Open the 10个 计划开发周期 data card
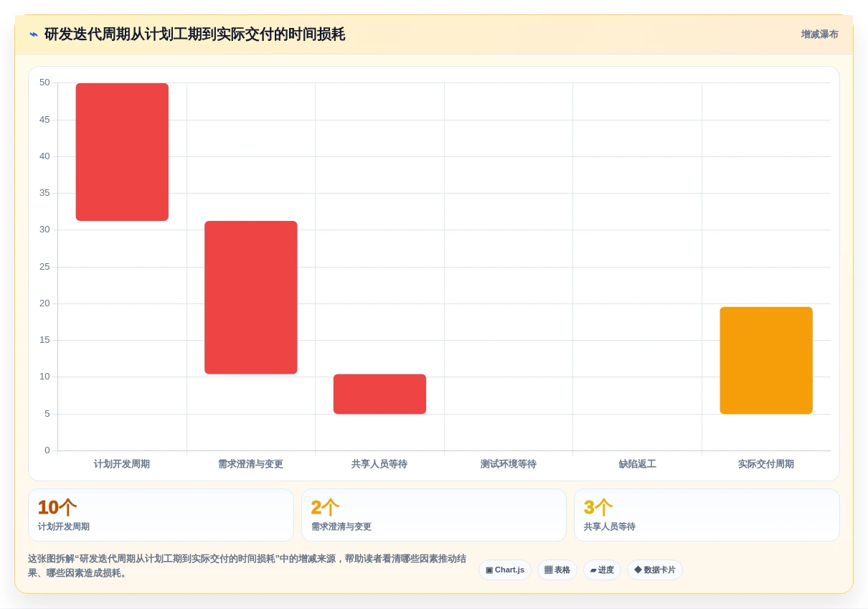This screenshot has width=868, height=609. tap(161, 515)
